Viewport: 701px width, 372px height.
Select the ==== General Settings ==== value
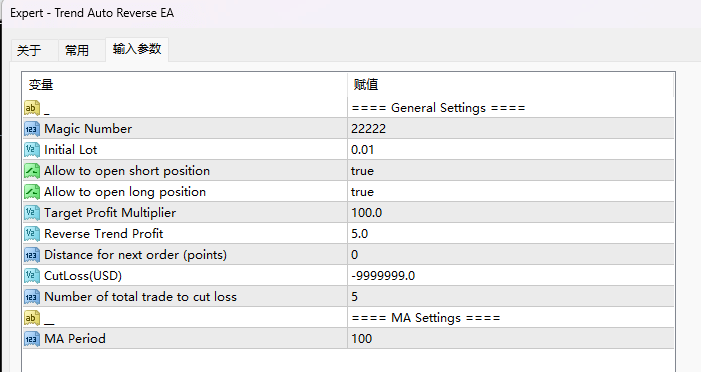click(439, 108)
